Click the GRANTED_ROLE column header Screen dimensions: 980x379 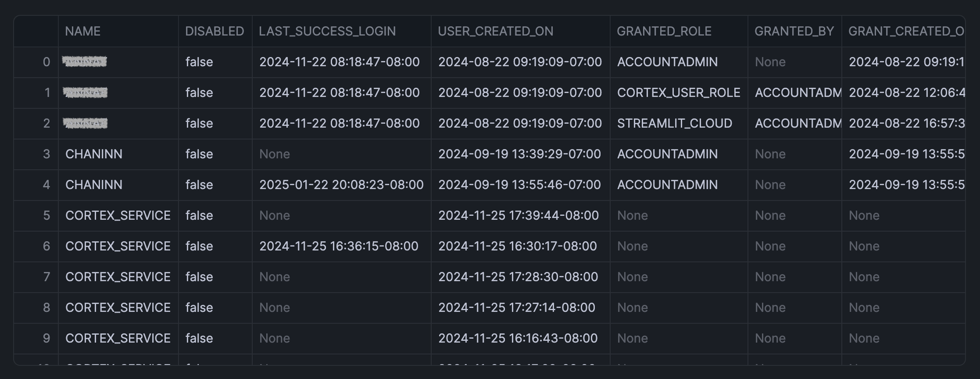664,31
